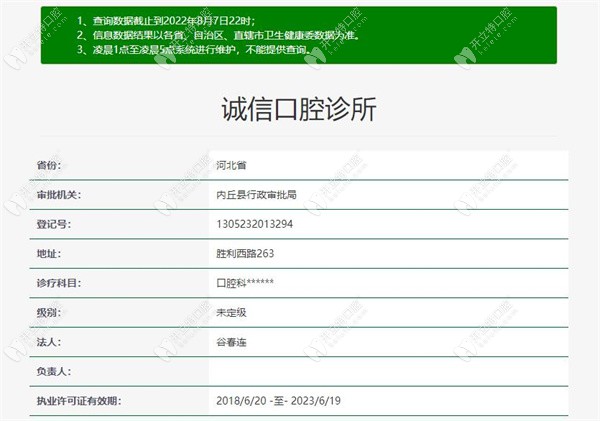
Task: Click the heading 诚信口腔诊所
Action: [x=299, y=109]
